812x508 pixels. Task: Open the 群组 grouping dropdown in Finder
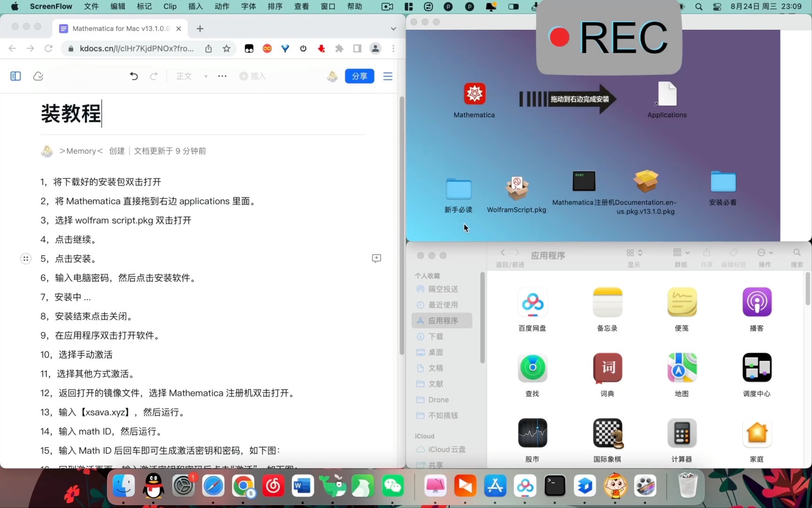click(681, 253)
